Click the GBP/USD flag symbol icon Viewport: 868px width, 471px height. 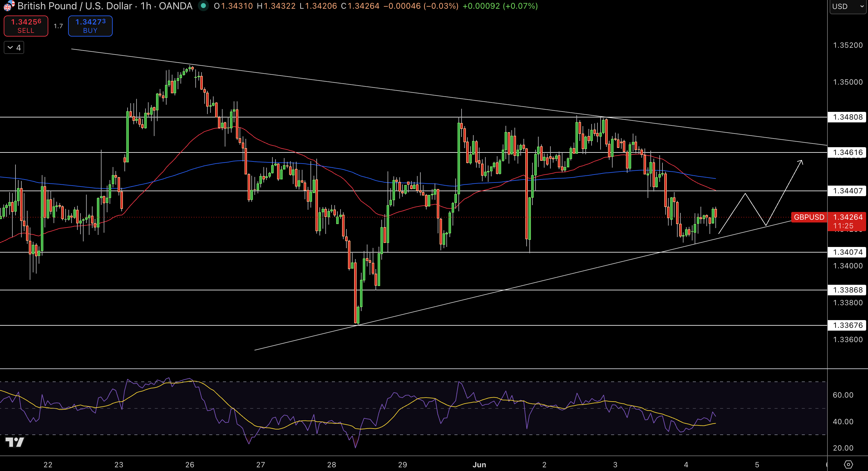coord(8,6)
